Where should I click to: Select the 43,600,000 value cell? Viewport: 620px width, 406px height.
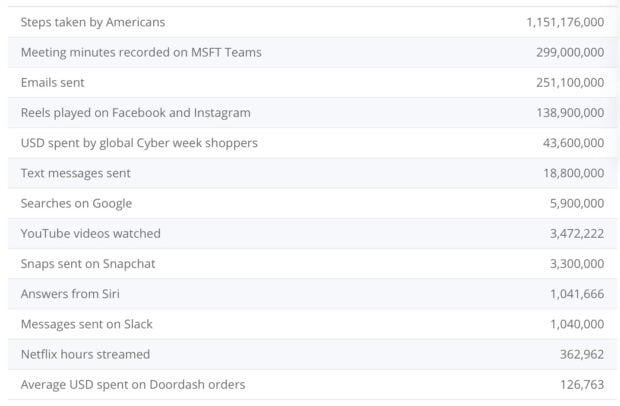573,143
